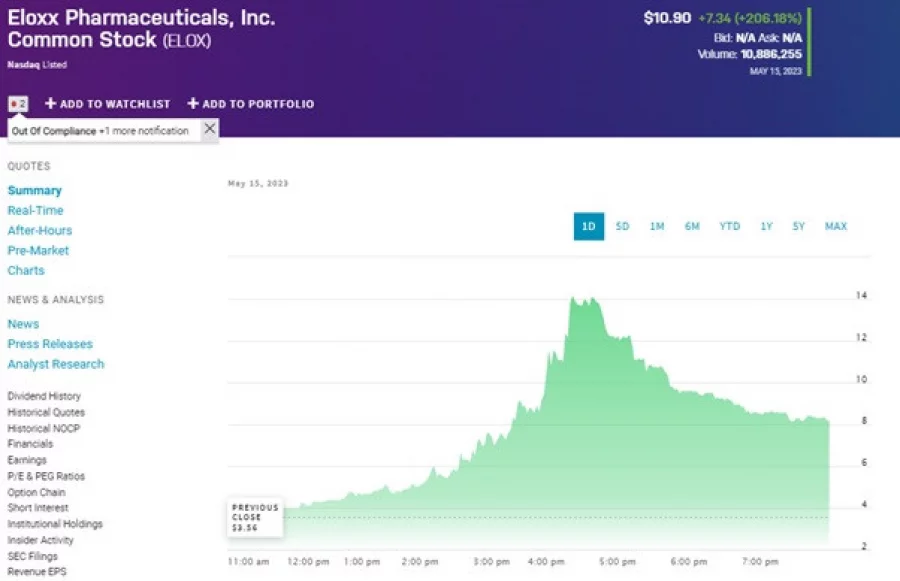Switch chart to the 5D timeframe

[622, 226]
